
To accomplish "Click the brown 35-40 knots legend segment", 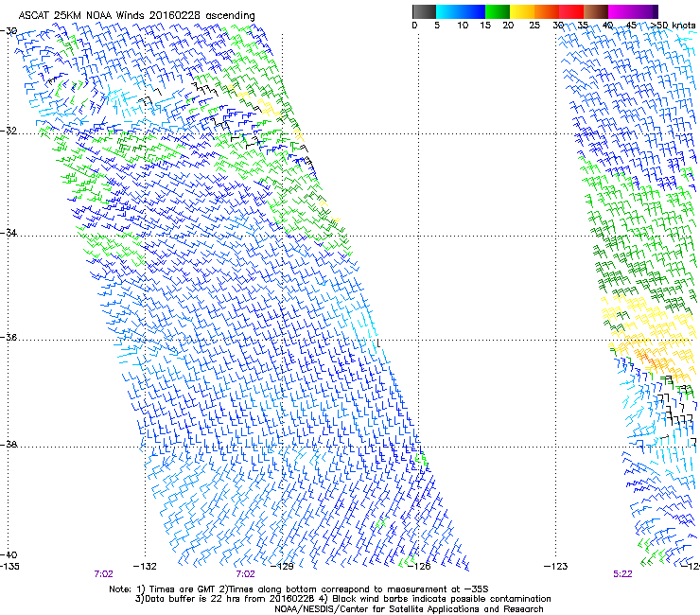I will click(596, 11).
